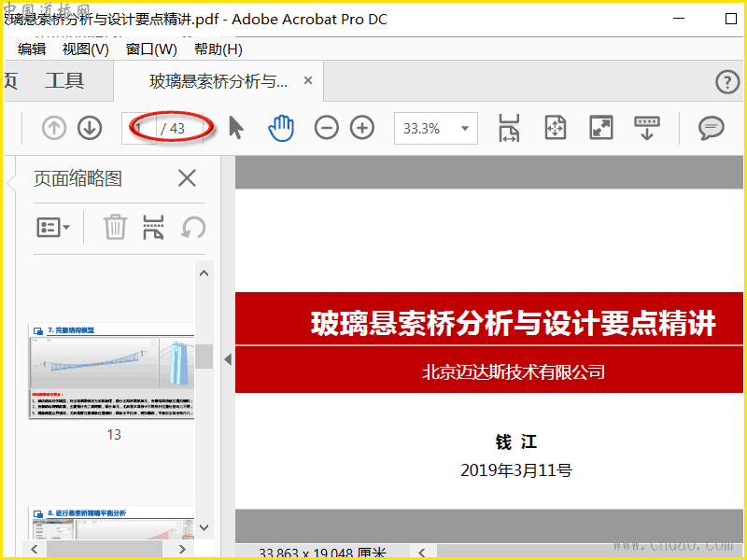Open the read mode toolbar icon
The height and width of the screenshot is (560, 747).
[x=647, y=128]
